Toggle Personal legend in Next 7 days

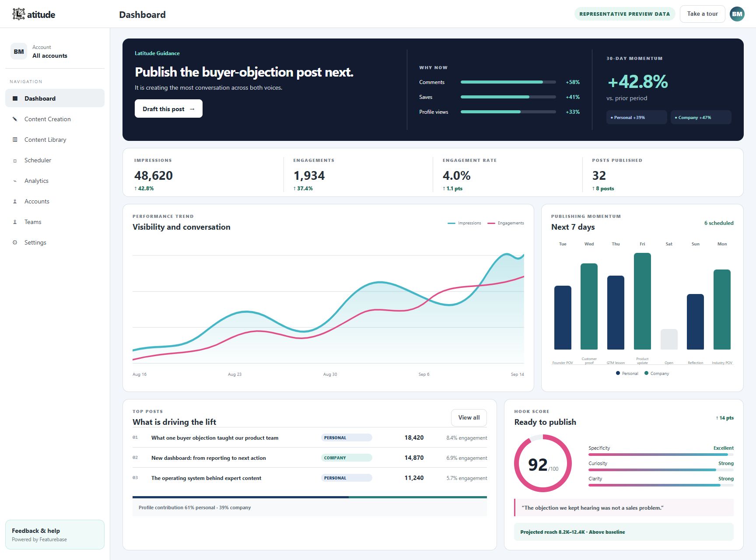627,373
